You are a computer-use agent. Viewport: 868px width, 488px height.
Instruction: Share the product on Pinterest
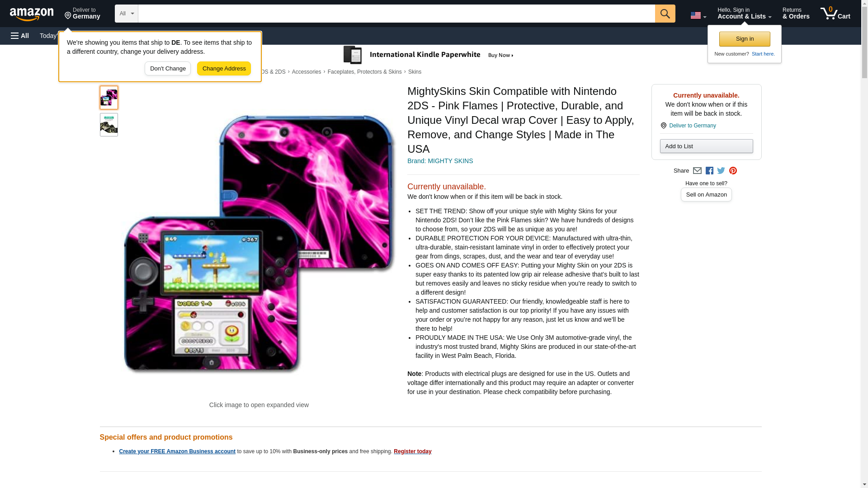pos(733,171)
